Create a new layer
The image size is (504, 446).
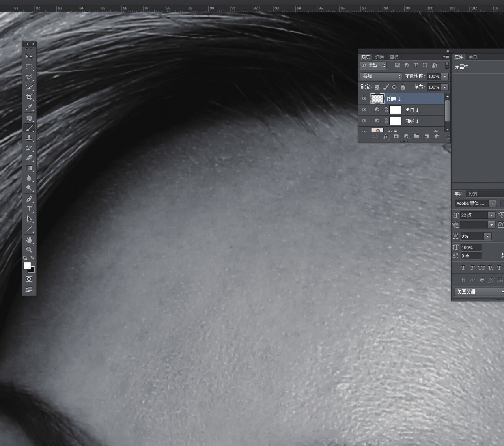click(x=427, y=136)
